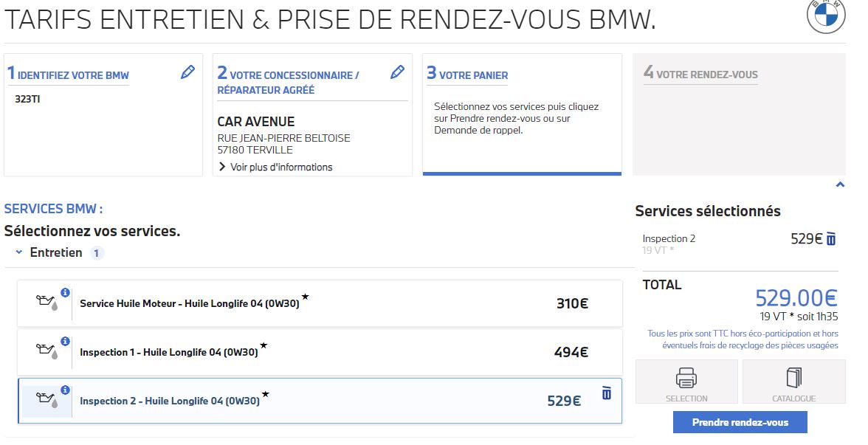Select Service Huile Moteur 310€ row

click(320, 303)
